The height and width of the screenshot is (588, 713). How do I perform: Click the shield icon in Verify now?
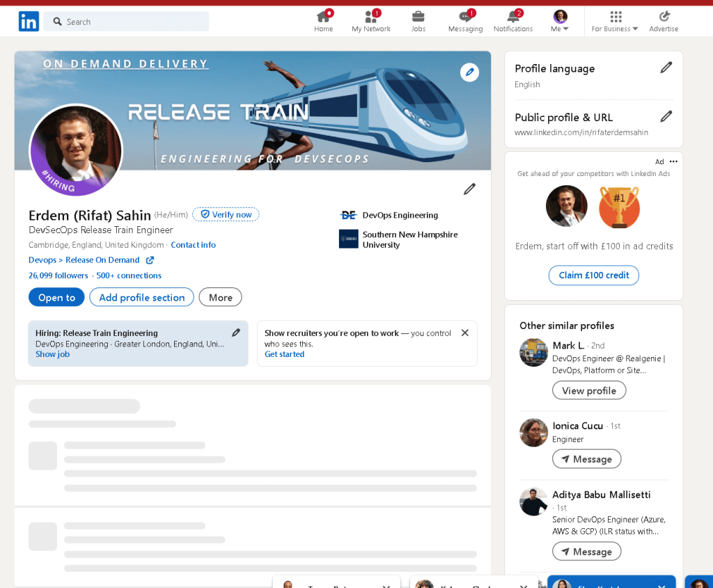[205, 214]
